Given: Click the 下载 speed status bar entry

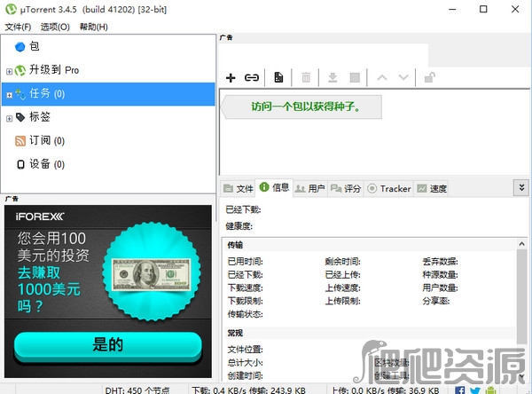Looking at the screenshot, I should 248,390.
